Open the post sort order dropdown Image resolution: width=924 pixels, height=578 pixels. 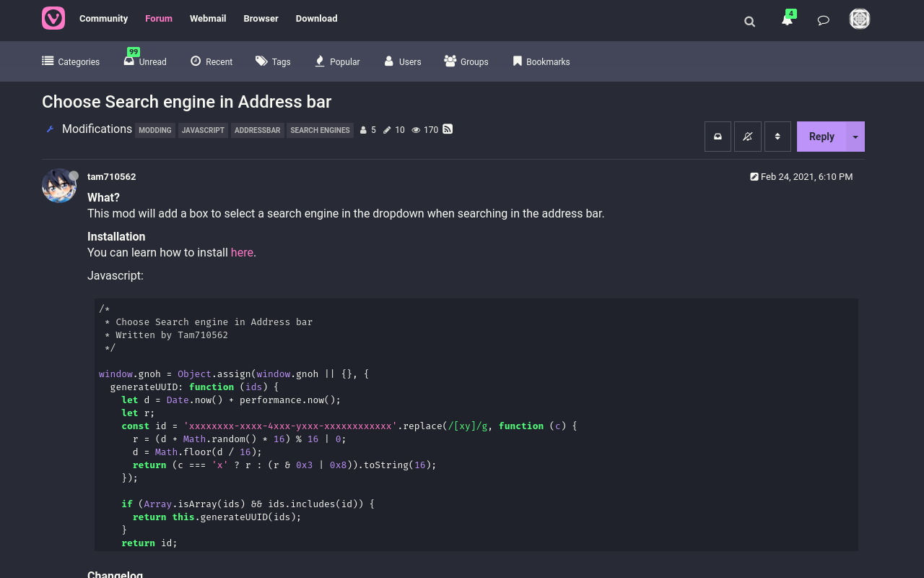pyautogui.click(x=777, y=137)
